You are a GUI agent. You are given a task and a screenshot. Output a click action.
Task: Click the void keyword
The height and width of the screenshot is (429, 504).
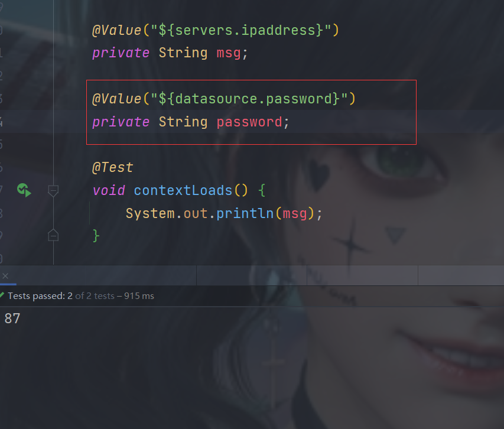[x=109, y=190]
